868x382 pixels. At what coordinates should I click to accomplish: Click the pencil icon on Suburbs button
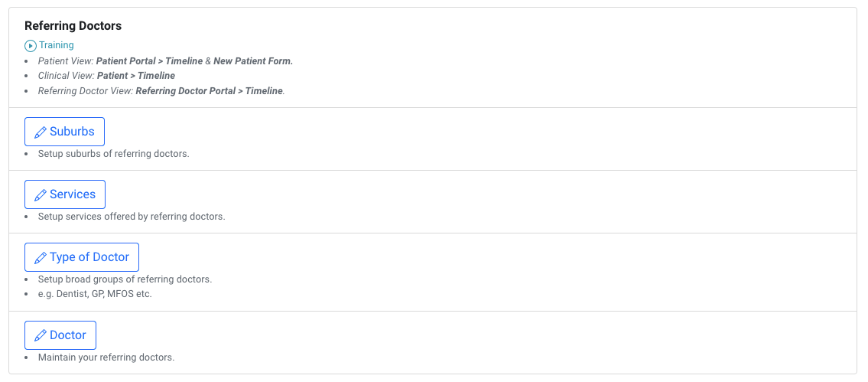click(x=40, y=132)
